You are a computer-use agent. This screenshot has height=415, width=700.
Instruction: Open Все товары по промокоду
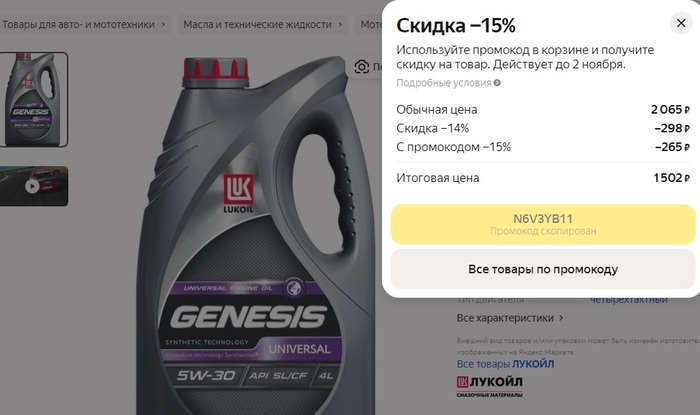(543, 269)
